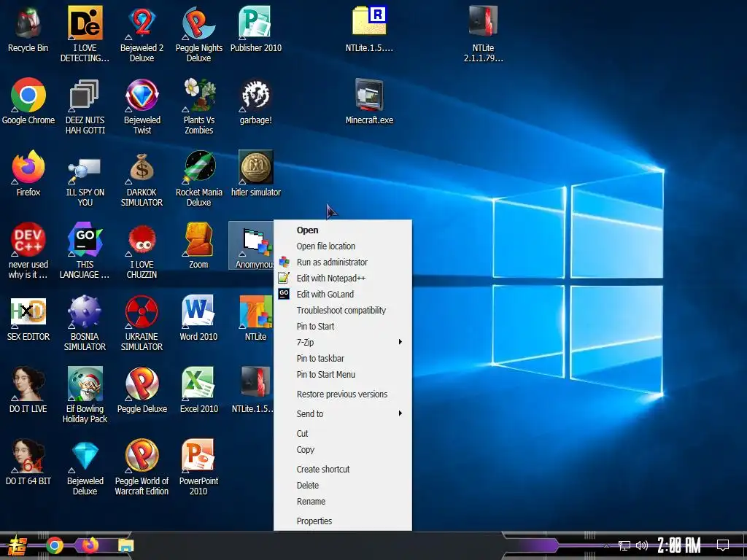747x560 pixels.
Task: Select the DARKOK SIMULATOR money bag icon
Action: click(x=142, y=179)
